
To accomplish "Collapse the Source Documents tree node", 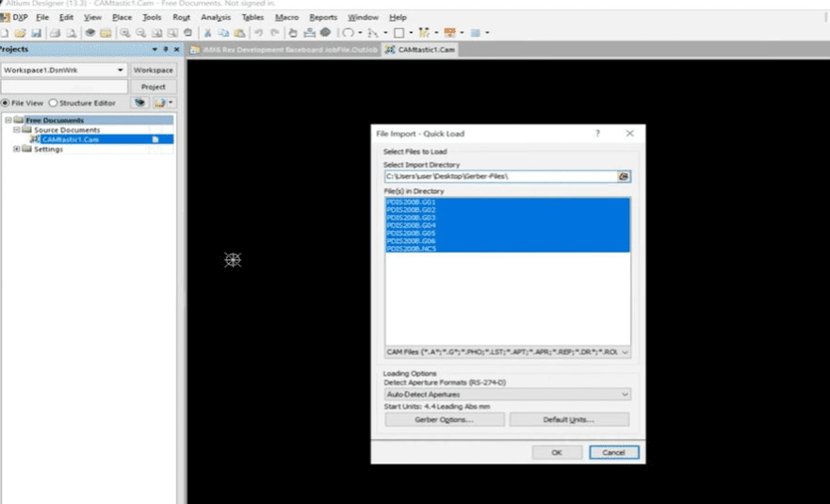I will click(x=16, y=130).
